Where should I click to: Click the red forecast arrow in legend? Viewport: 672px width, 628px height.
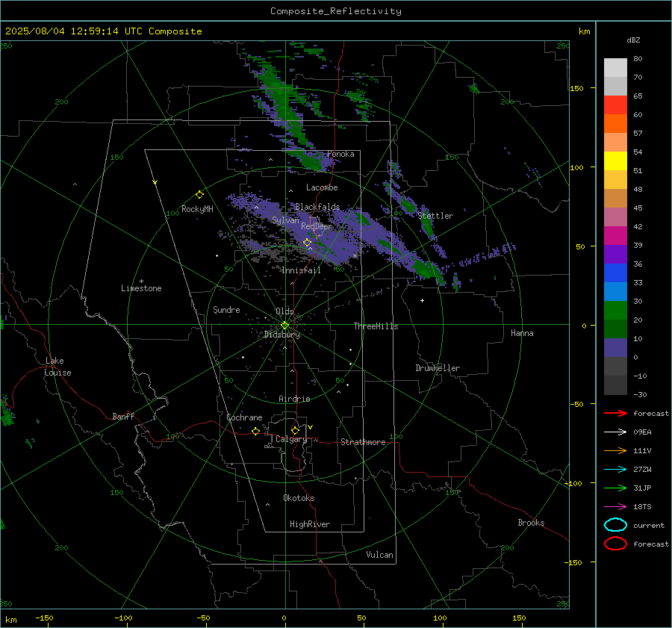(x=615, y=413)
